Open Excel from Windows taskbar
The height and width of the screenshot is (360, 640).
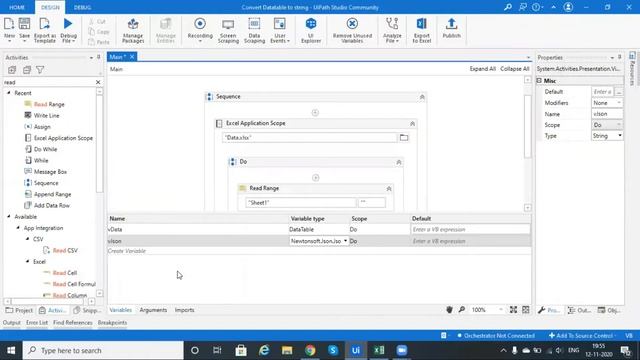378,350
